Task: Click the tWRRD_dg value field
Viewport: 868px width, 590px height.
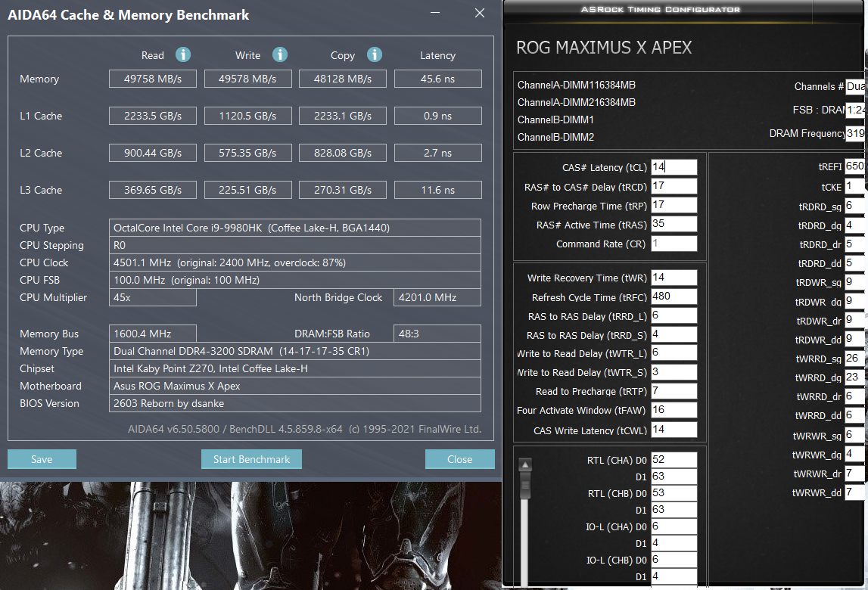Action: [x=854, y=377]
